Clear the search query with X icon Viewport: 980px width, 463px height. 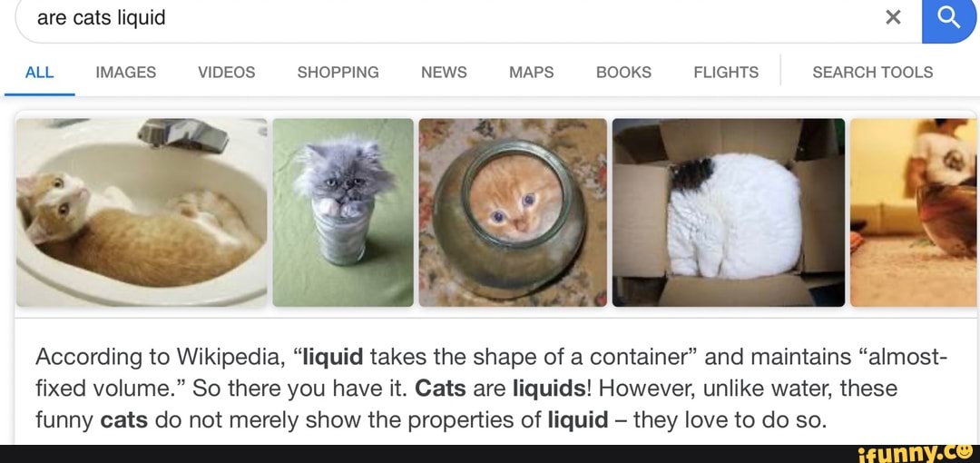point(893,17)
